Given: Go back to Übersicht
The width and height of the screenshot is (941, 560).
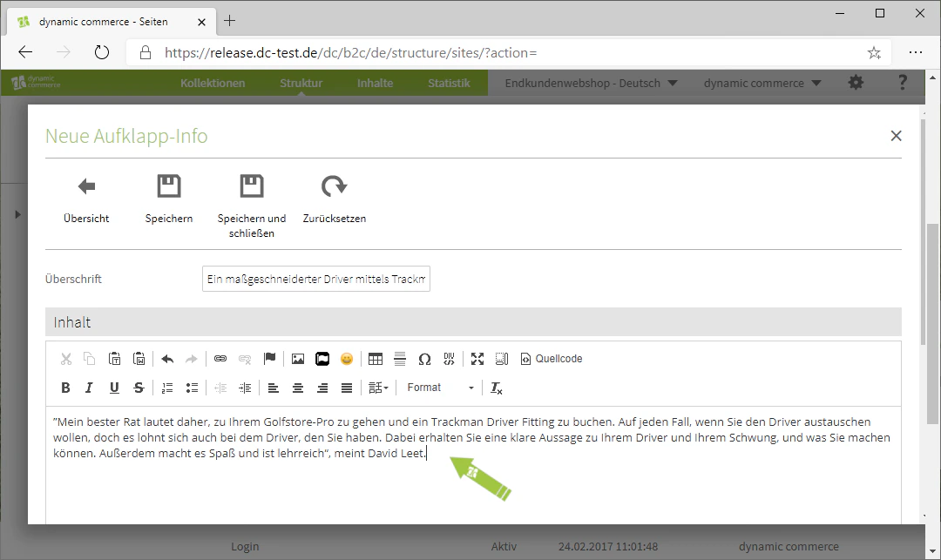Looking at the screenshot, I should [x=86, y=199].
